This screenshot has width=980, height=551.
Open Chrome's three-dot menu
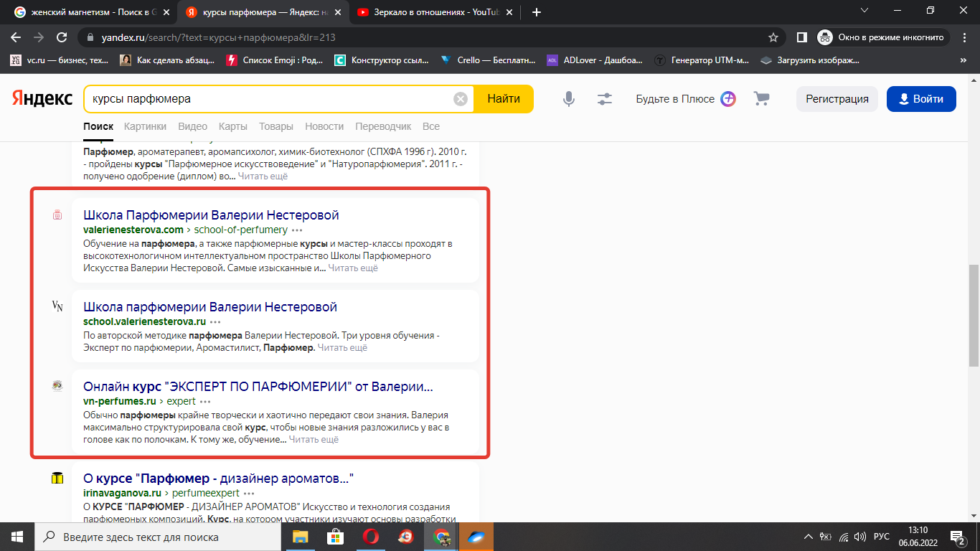coord(963,37)
